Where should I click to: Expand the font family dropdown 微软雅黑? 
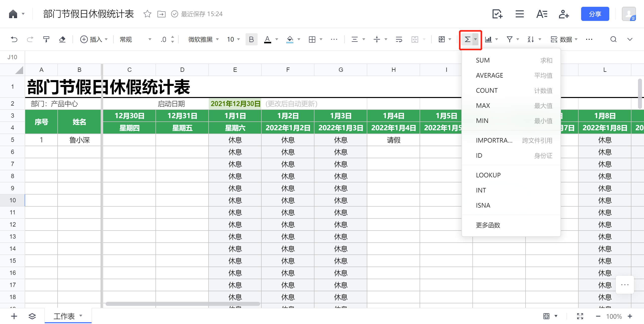tap(203, 40)
